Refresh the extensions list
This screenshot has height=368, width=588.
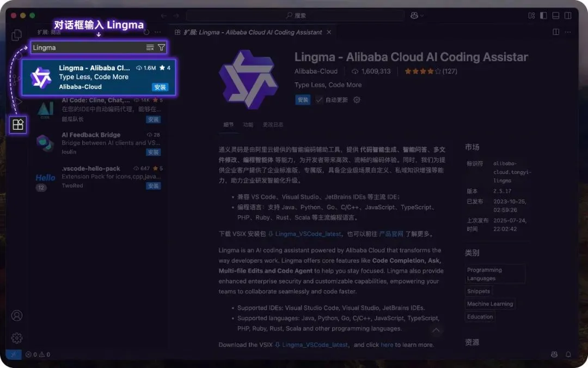click(x=146, y=32)
